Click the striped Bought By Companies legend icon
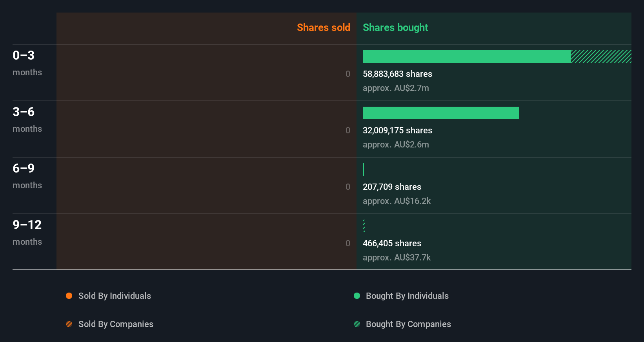This screenshot has height=342, width=644. 357,324
